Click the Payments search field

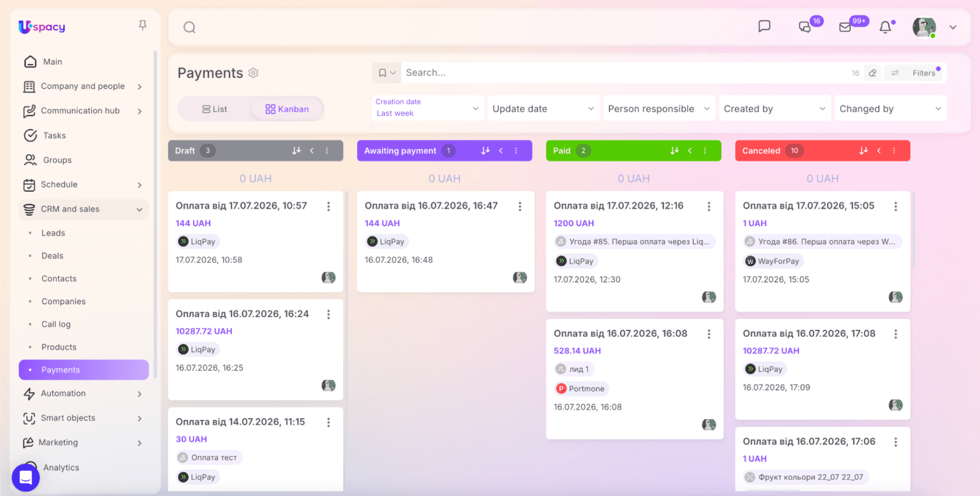pos(624,73)
